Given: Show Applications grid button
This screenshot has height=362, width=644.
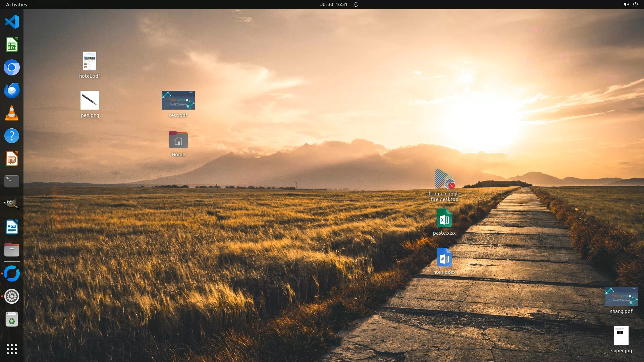Looking at the screenshot, I should 12,349.
